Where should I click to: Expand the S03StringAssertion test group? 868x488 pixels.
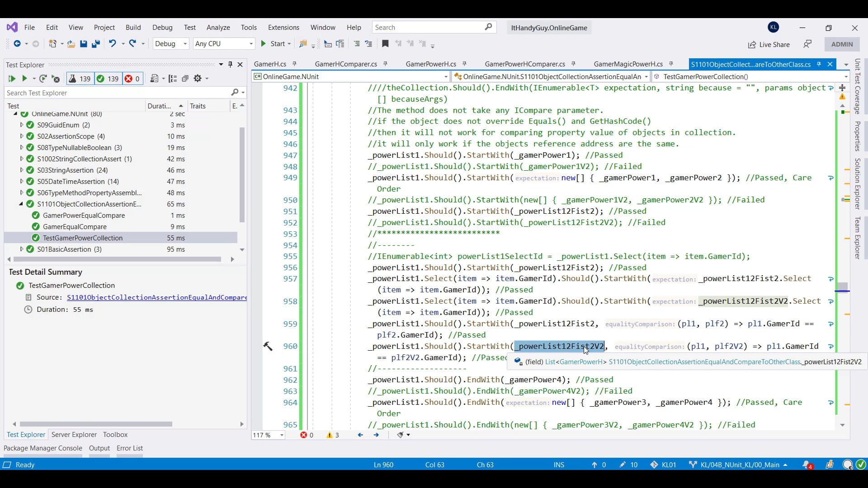21,170
